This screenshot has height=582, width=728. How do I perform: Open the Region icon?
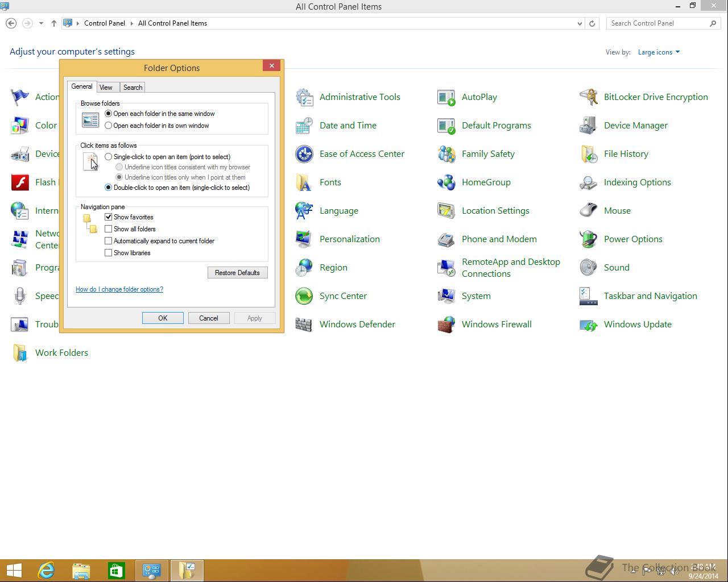304,268
